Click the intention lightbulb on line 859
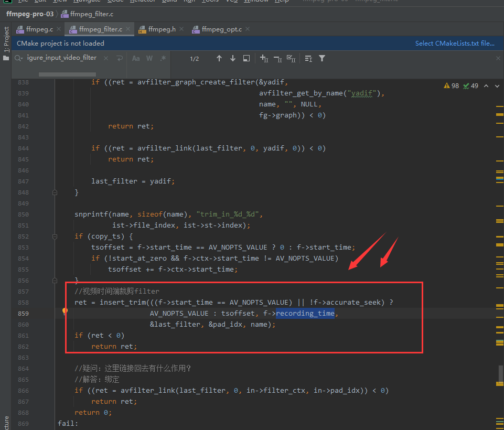This screenshot has width=504, height=430. (x=65, y=311)
